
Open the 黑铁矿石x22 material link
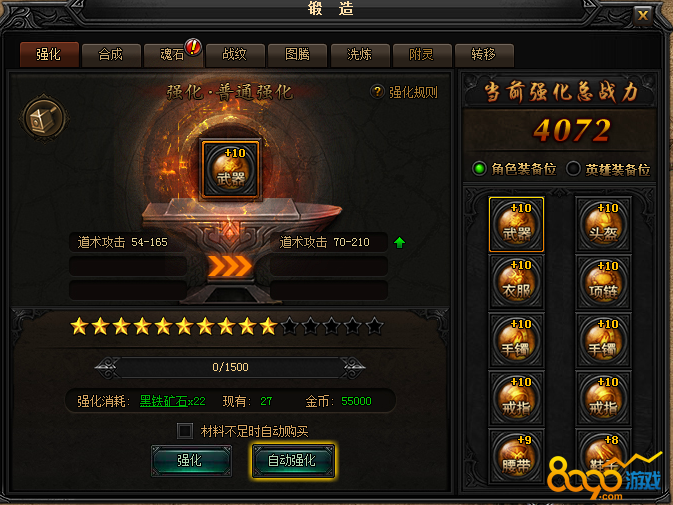click(x=173, y=401)
